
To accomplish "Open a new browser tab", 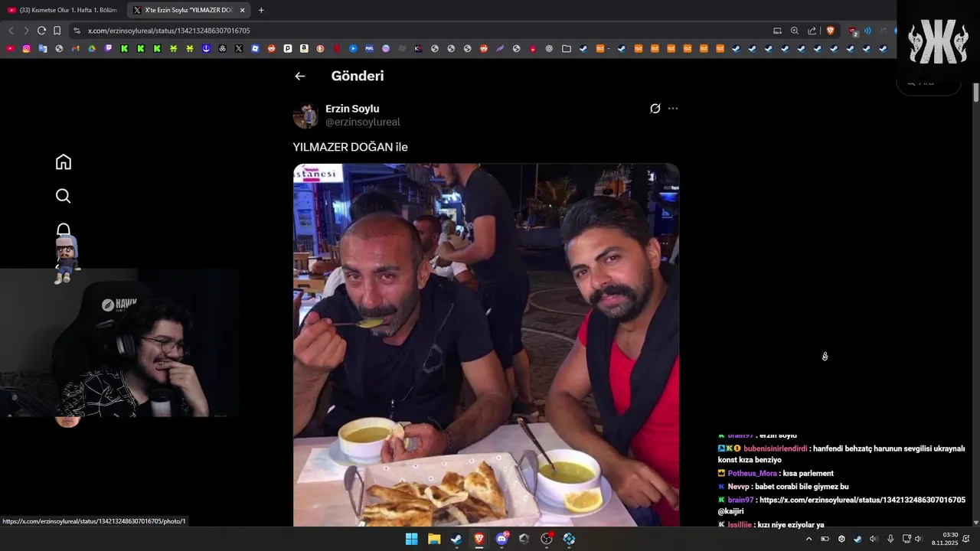I will [261, 10].
